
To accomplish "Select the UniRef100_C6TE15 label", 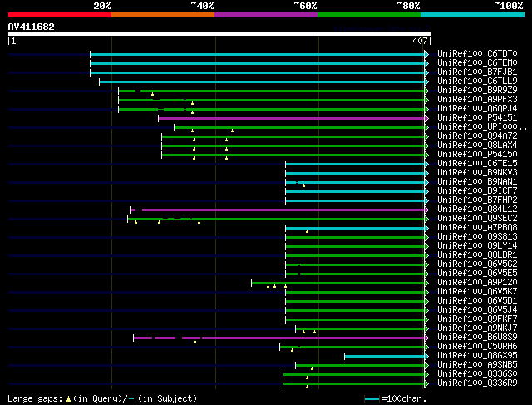I will [x=477, y=164].
